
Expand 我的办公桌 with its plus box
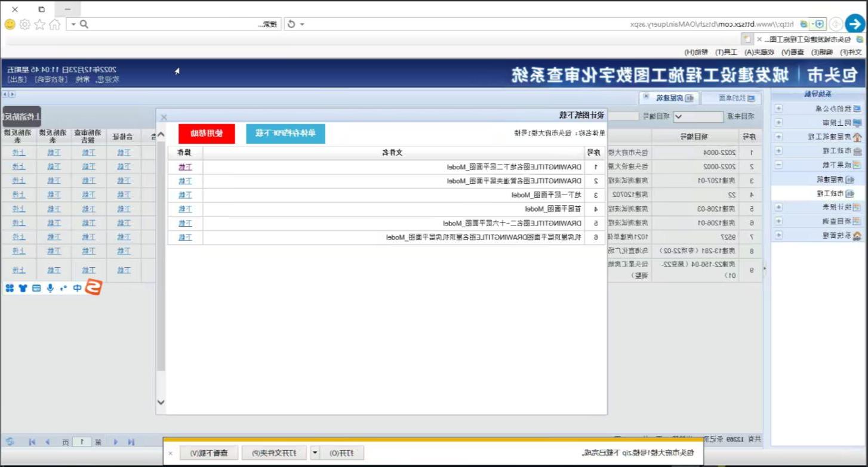point(778,109)
